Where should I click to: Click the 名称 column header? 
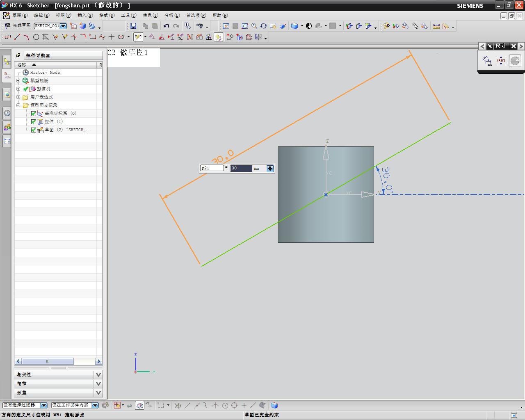click(56, 65)
